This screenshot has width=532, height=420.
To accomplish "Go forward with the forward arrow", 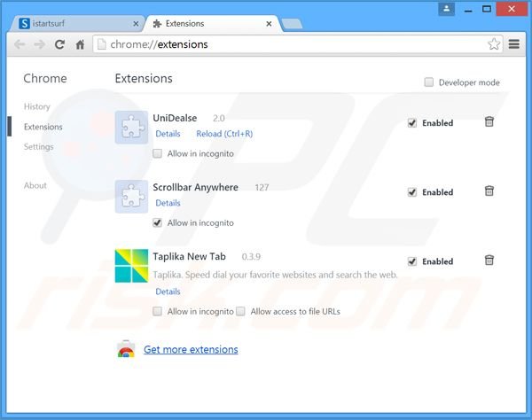I will tap(40, 44).
